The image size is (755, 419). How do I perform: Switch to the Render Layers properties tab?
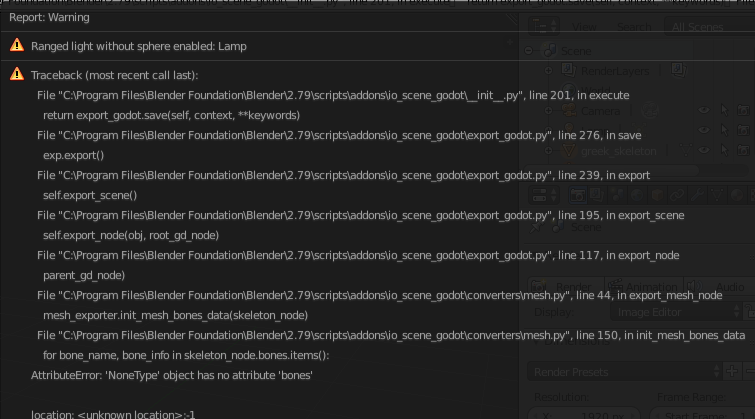coord(597,195)
